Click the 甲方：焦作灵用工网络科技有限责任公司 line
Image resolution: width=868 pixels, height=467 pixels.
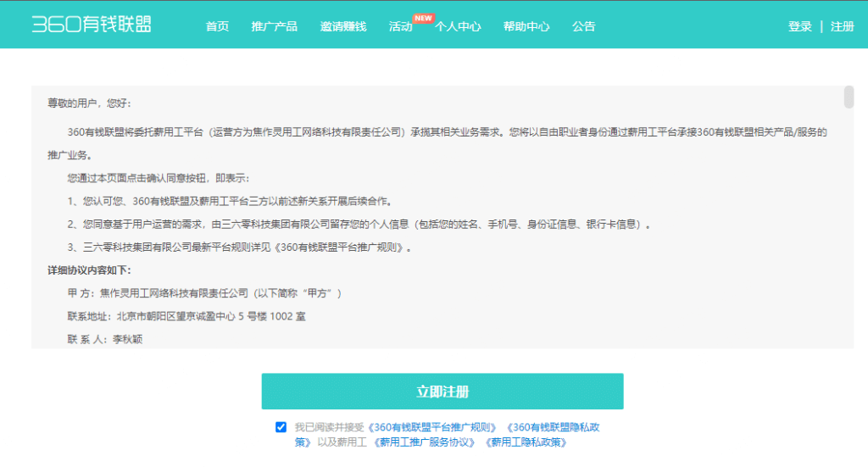(x=204, y=293)
